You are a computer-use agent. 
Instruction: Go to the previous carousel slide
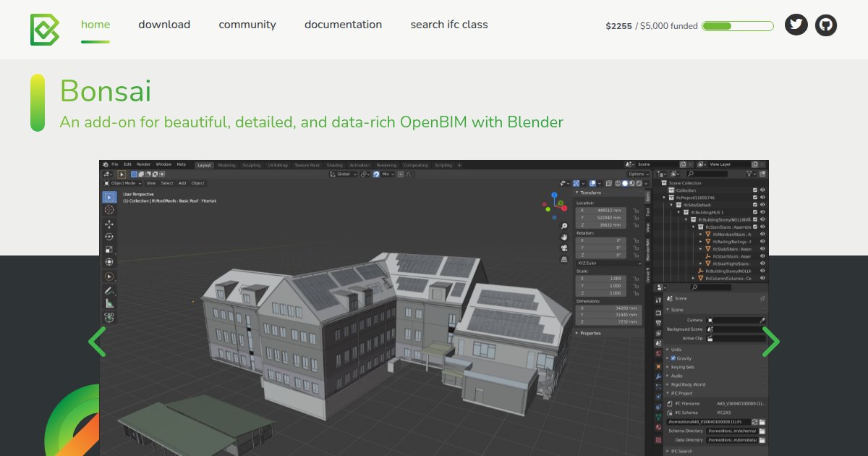[x=97, y=342]
